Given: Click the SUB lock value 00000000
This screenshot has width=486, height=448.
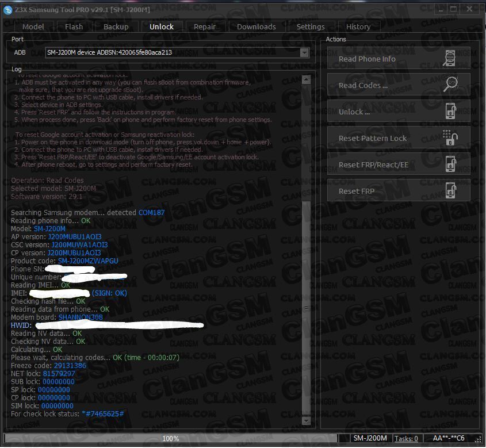Looking at the screenshot, I should (x=59, y=382).
